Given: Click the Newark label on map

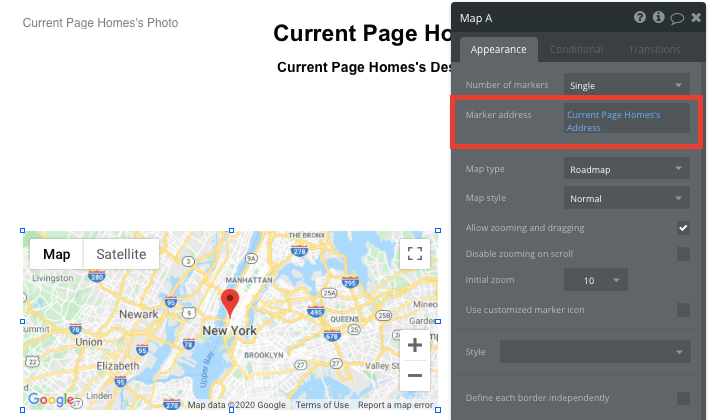Looking at the screenshot, I should tap(138, 314).
